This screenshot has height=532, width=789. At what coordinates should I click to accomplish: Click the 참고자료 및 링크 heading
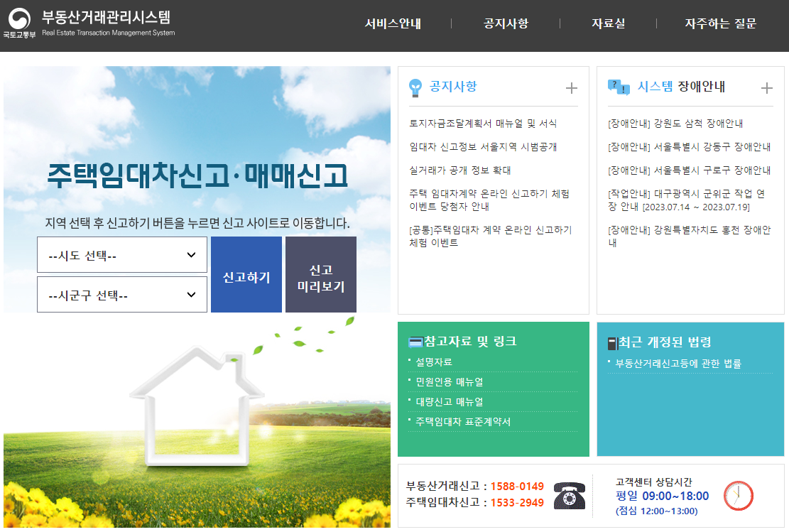(x=470, y=341)
